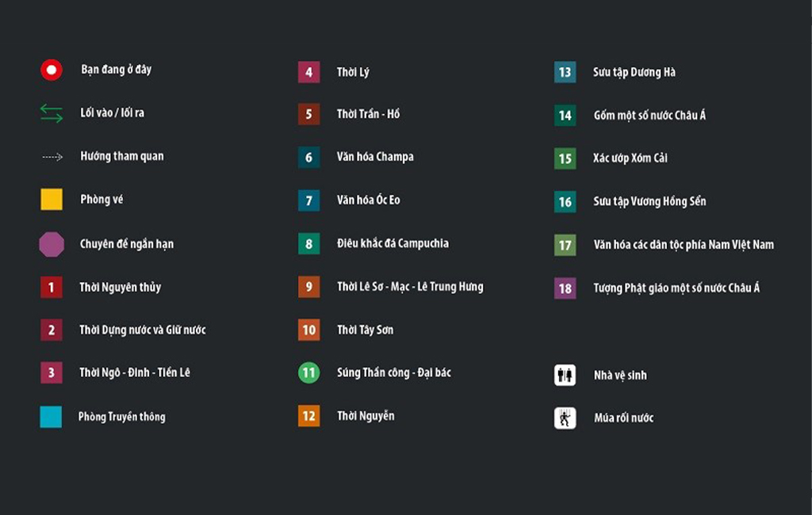The height and width of the screenshot is (515, 812).
Task: Select number 10 badge, Thời Tây Sơn
Action: [x=308, y=330]
